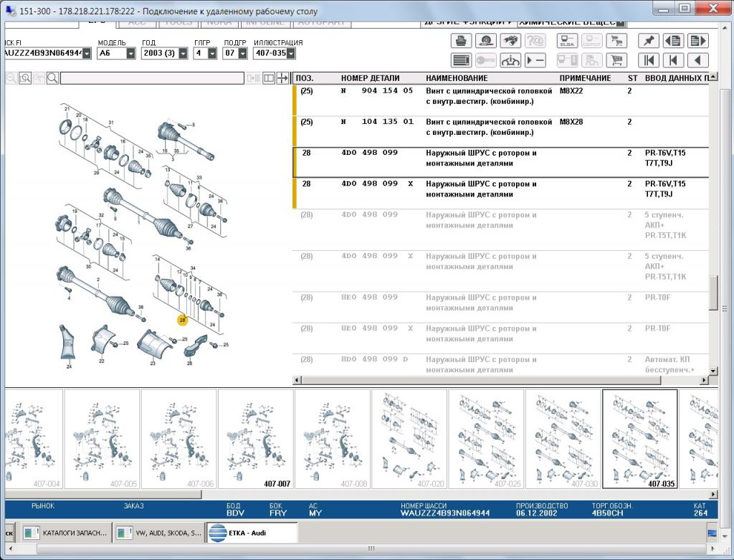Click the search text field above diagram
734x560 pixels.
[x=152, y=77]
